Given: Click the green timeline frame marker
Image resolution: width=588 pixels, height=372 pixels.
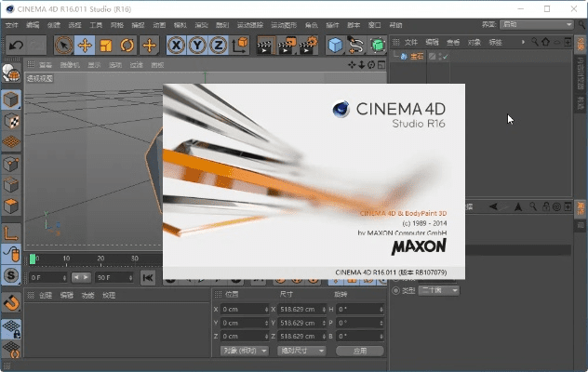Looking at the screenshot, I should point(33,259).
